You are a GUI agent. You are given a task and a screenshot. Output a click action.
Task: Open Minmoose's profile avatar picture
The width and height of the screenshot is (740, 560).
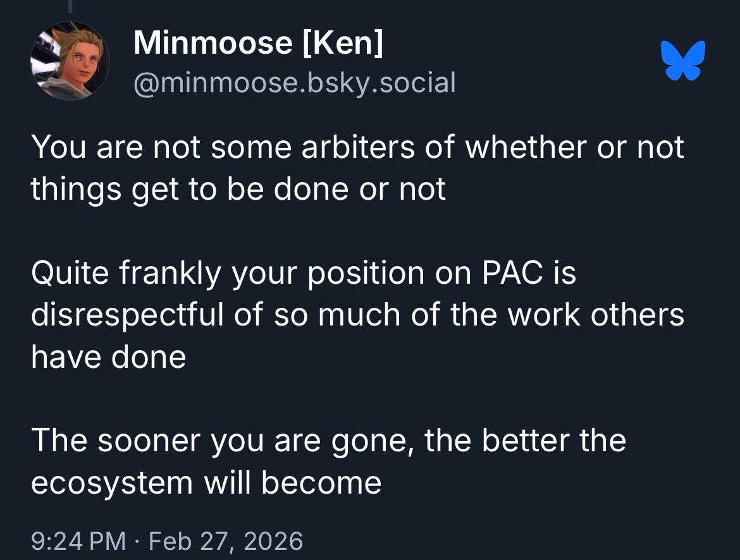(70, 61)
